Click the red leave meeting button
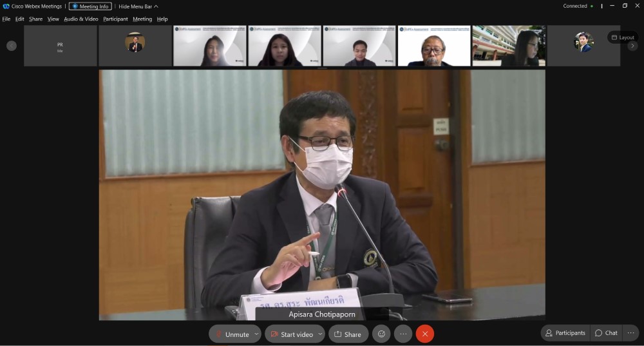 (x=424, y=334)
